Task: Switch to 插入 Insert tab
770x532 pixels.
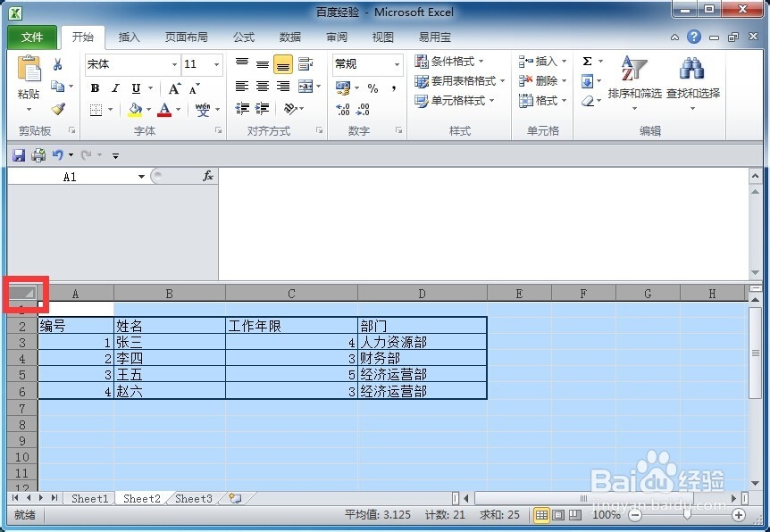Action: pyautogui.click(x=130, y=37)
